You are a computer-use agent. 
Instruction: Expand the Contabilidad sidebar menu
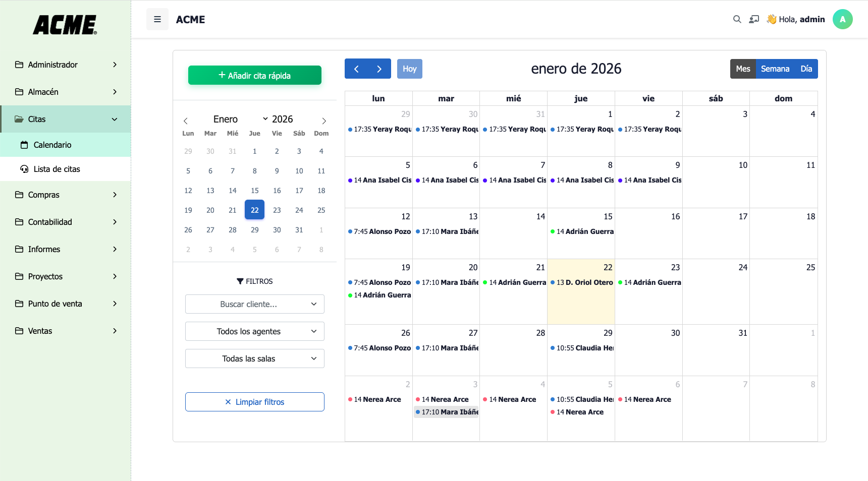pos(66,222)
